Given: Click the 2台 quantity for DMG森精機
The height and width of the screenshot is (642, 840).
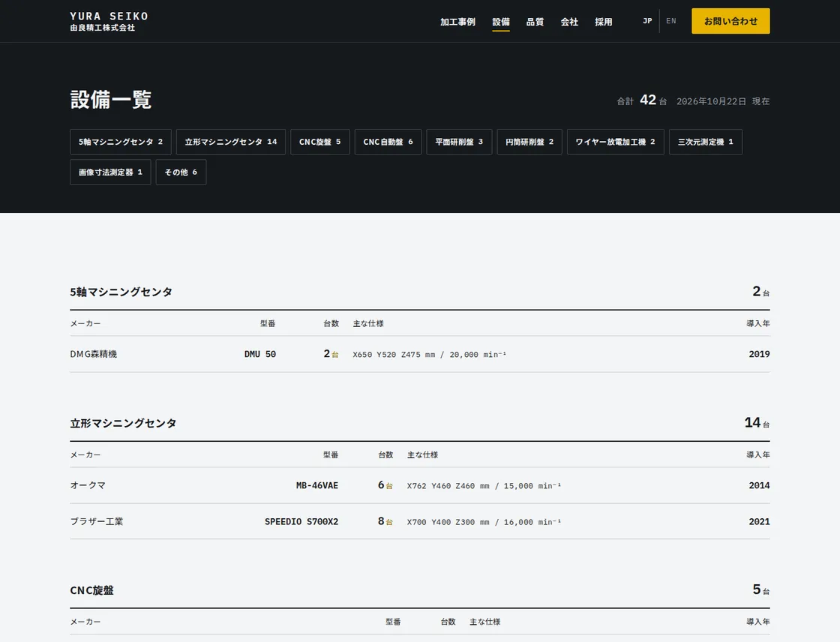Looking at the screenshot, I should [x=331, y=354].
